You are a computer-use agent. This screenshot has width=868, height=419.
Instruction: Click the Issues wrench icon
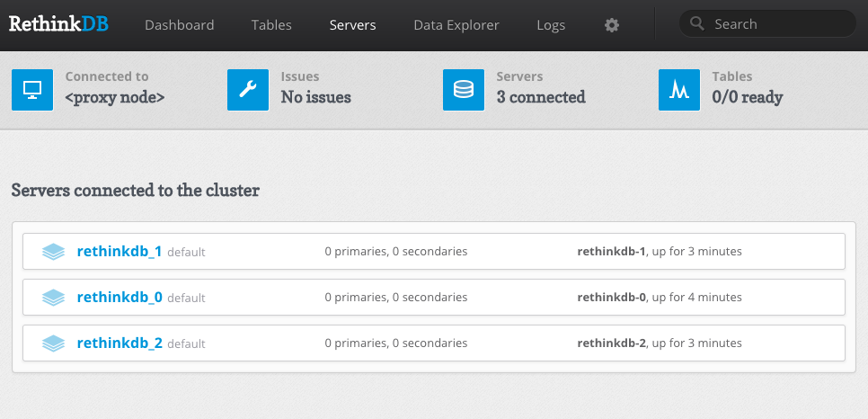pyautogui.click(x=248, y=90)
